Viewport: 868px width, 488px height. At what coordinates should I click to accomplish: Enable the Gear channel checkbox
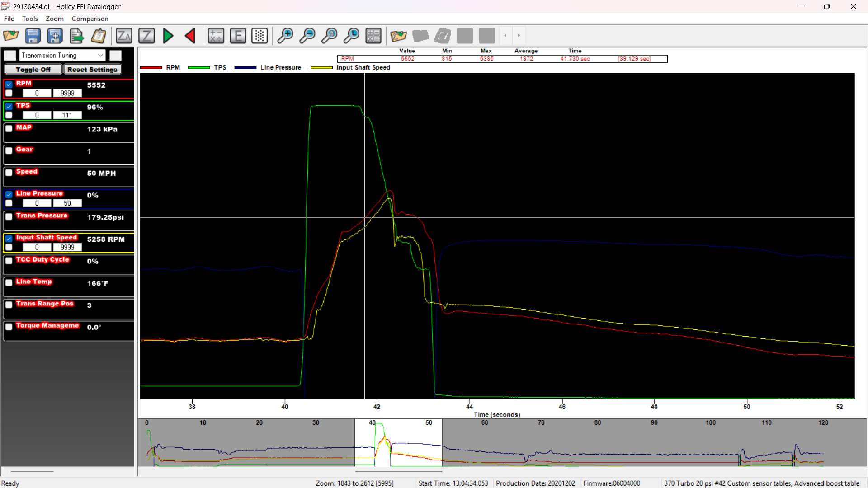point(9,150)
